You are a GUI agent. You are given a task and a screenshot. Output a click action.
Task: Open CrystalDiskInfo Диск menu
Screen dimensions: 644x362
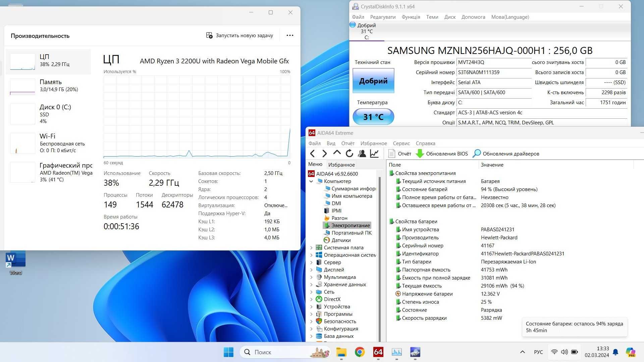click(x=450, y=17)
